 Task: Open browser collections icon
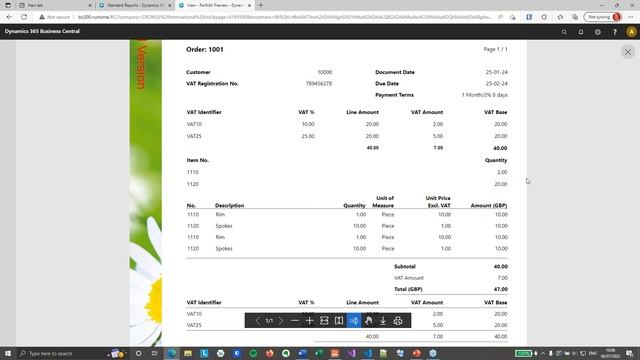[x=575, y=17]
